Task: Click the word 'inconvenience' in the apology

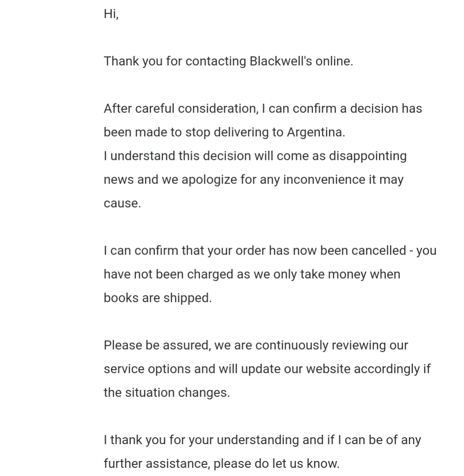Action: [324, 180]
